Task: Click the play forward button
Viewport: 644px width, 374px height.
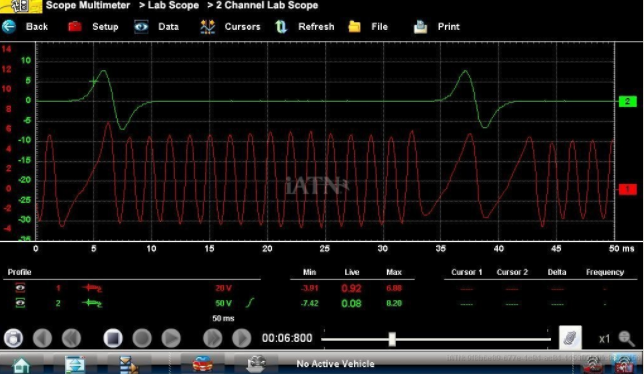Action: click(171, 338)
